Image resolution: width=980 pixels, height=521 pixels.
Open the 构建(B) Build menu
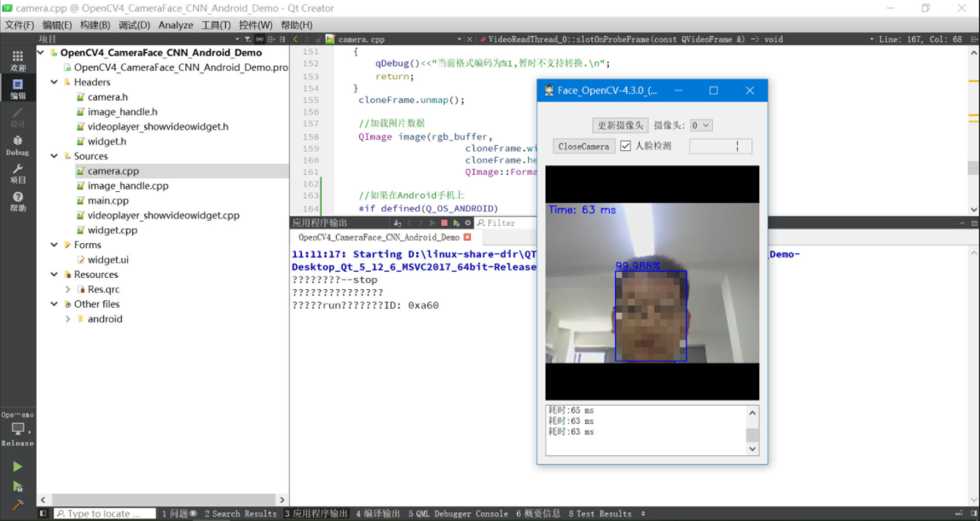(x=95, y=25)
